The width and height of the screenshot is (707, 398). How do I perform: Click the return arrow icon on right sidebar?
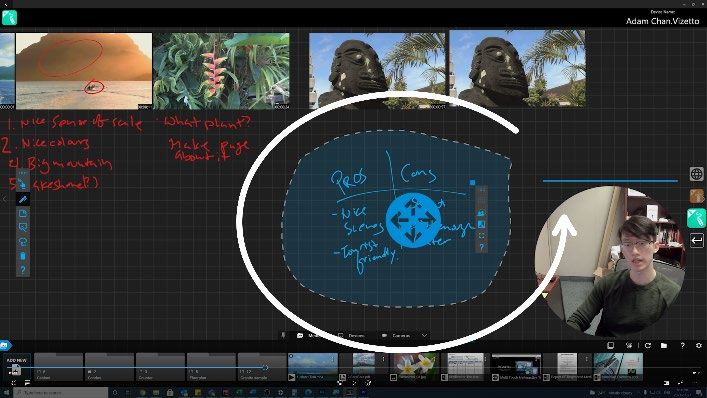coord(697,240)
